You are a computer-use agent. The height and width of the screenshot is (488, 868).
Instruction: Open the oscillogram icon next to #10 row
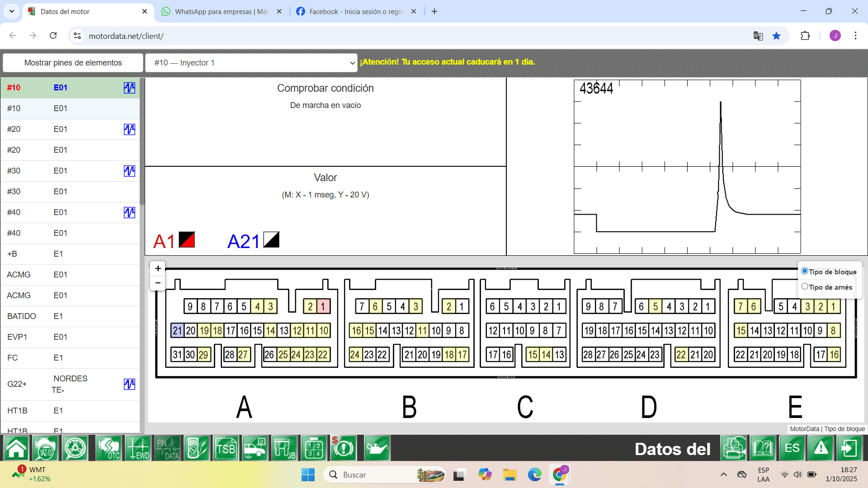click(x=129, y=88)
